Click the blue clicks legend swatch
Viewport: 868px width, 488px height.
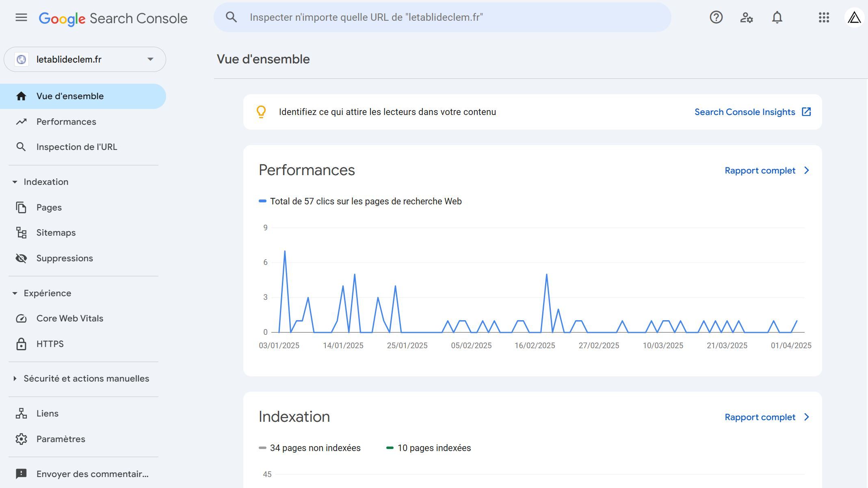point(262,201)
